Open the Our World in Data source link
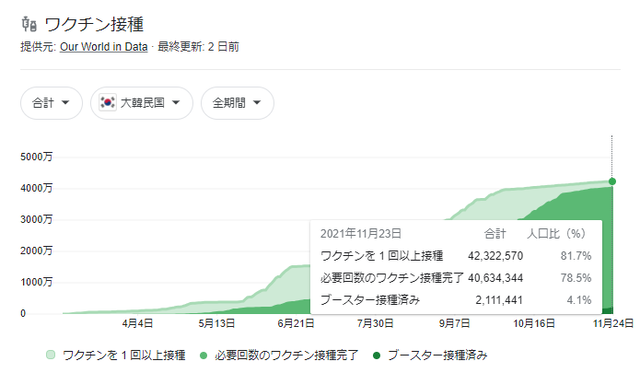The width and height of the screenshot is (640, 373). (104, 47)
